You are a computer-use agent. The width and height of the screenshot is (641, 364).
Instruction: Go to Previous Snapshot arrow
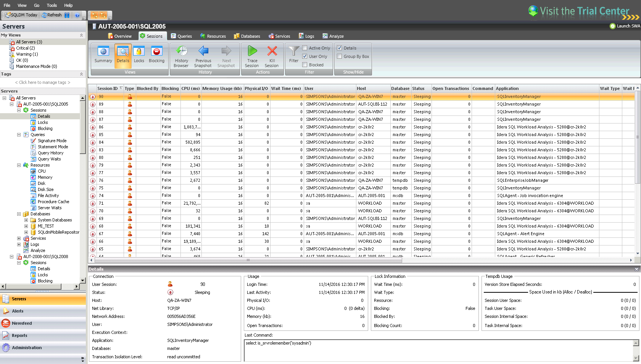[x=203, y=51]
